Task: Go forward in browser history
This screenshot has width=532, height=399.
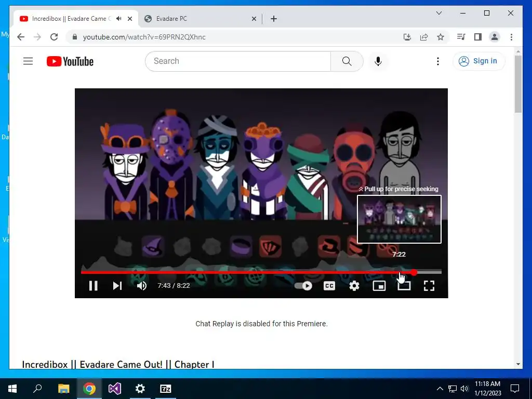Action: pos(37,37)
